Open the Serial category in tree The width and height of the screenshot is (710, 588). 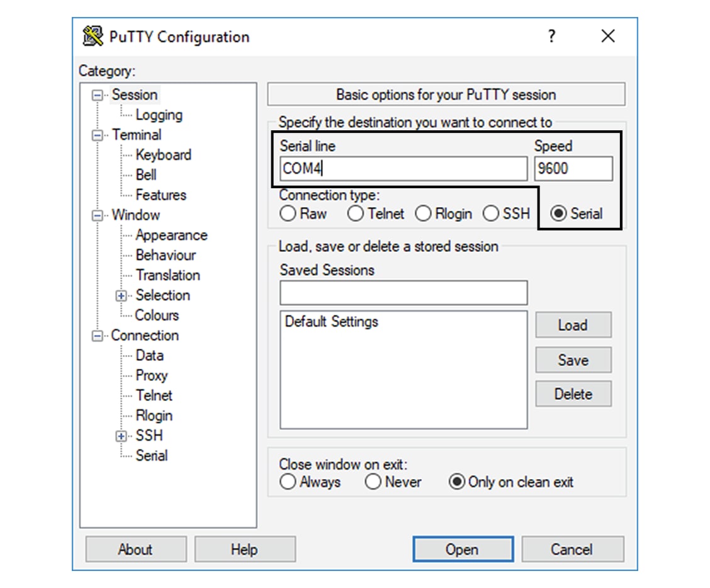coord(151,455)
